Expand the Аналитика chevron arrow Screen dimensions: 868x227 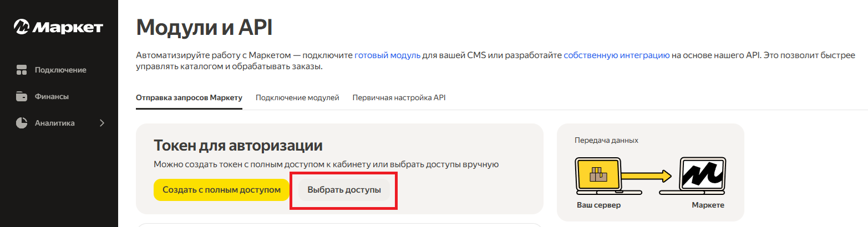click(102, 123)
